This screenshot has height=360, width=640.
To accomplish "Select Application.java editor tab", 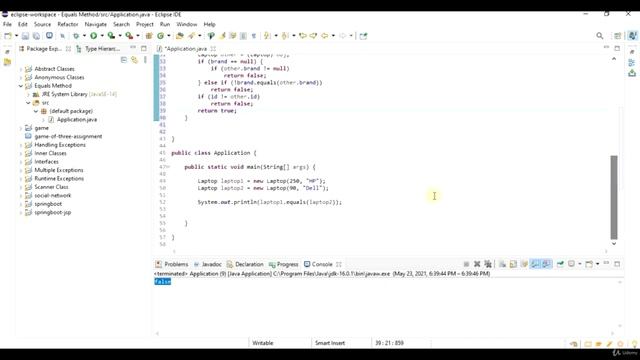I will [x=186, y=49].
